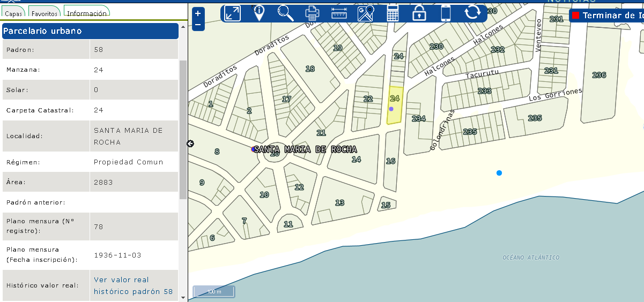Click the print map icon

click(x=312, y=13)
